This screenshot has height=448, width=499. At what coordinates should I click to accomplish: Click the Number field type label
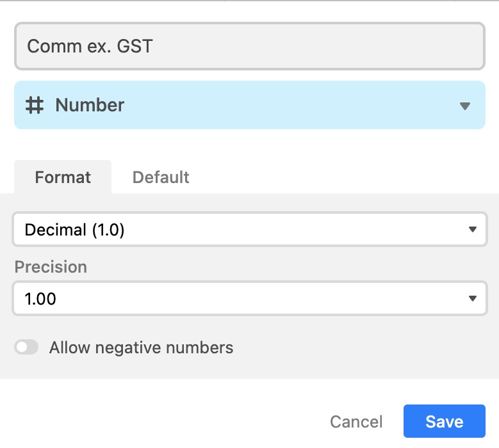(x=90, y=105)
